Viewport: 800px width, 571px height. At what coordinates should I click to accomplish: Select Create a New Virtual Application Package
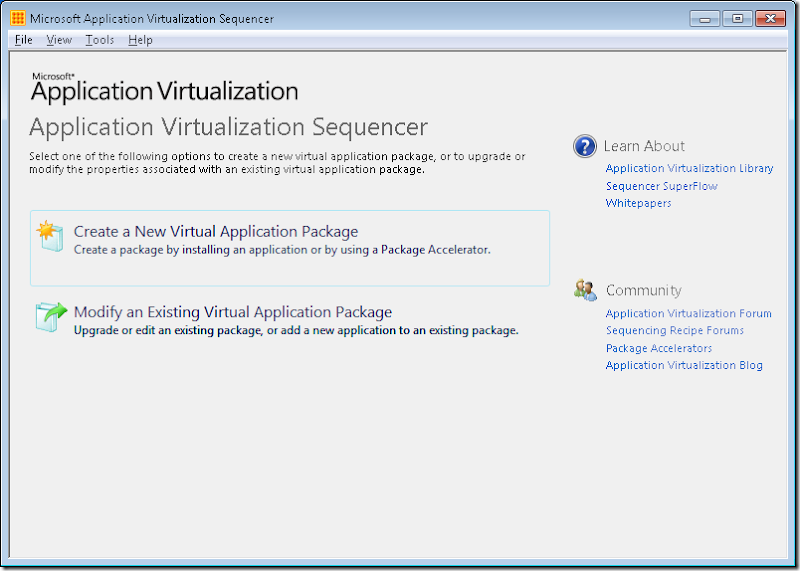(x=216, y=232)
